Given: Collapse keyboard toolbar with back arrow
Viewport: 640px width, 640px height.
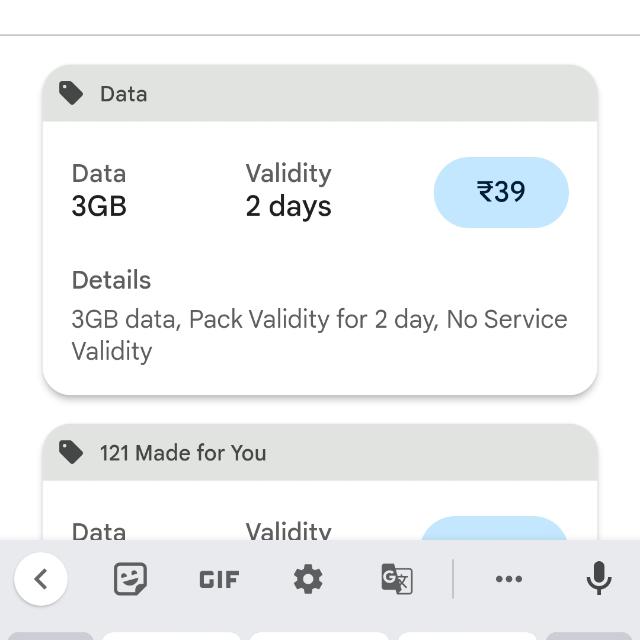Looking at the screenshot, I should [x=41, y=579].
